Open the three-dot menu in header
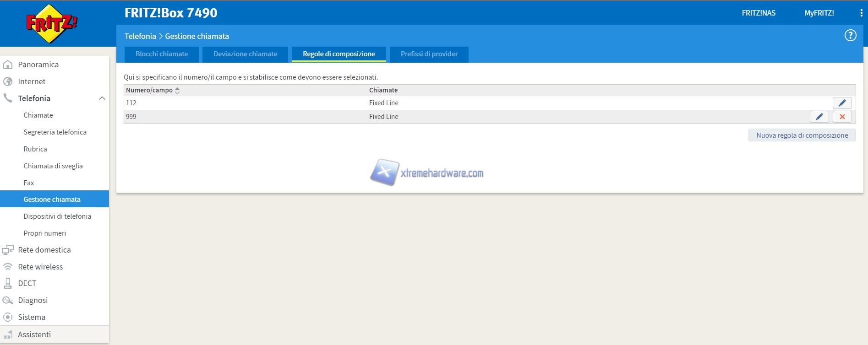The width and height of the screenshot is (868, 345). point(861,13)
